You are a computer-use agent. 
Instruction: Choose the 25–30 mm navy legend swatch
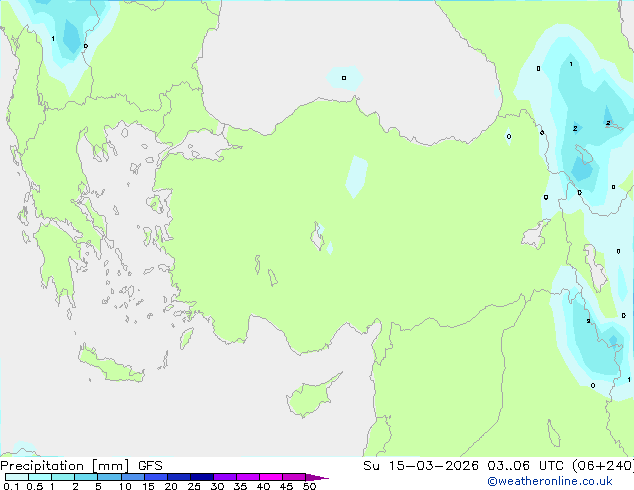pos(202,477)
